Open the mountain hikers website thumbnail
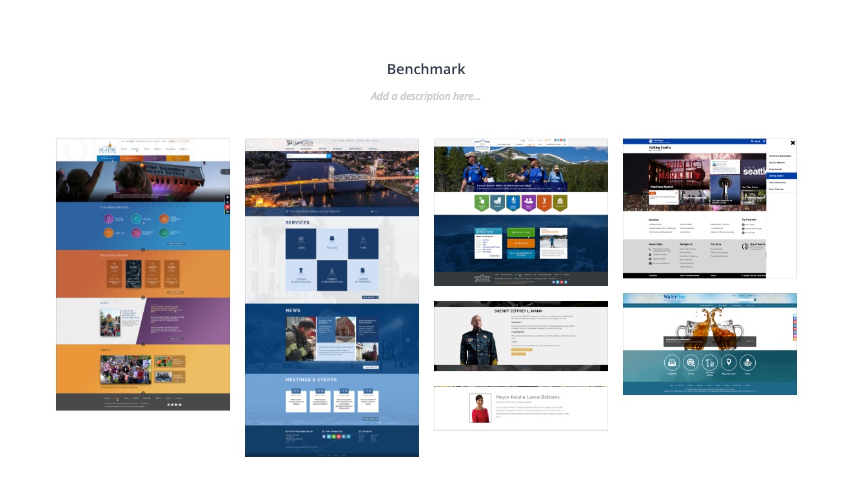The width and height of the screenshot is (866, 504). [521, 212]
